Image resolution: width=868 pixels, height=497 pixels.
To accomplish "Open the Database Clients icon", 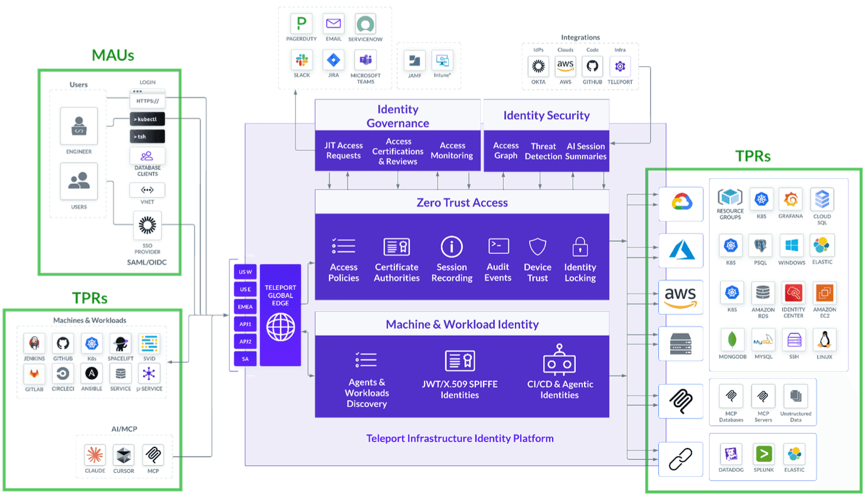I will 148,156.
